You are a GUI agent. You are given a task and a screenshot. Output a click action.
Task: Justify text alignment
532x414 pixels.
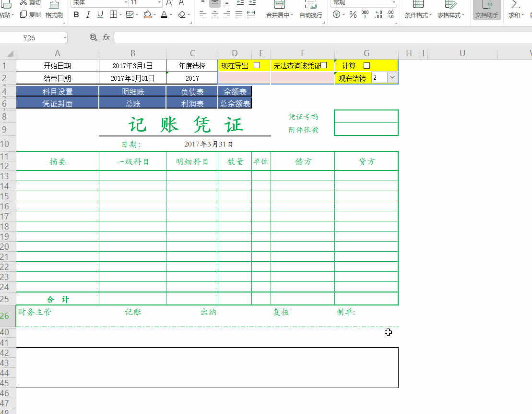pos(239,14)
